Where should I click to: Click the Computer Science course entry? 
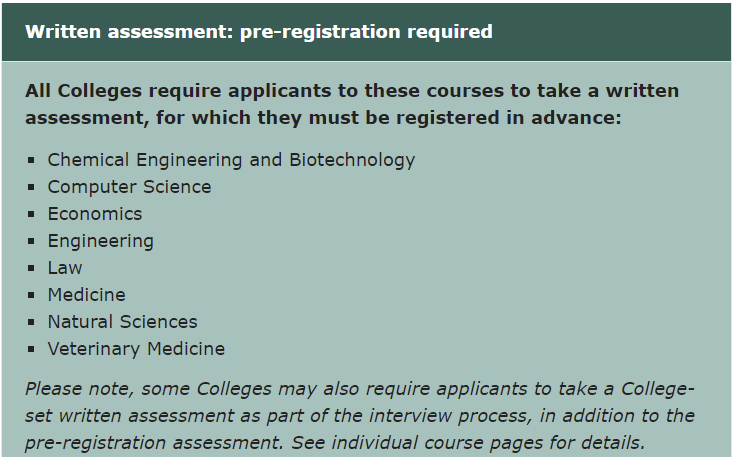(129, 187)
